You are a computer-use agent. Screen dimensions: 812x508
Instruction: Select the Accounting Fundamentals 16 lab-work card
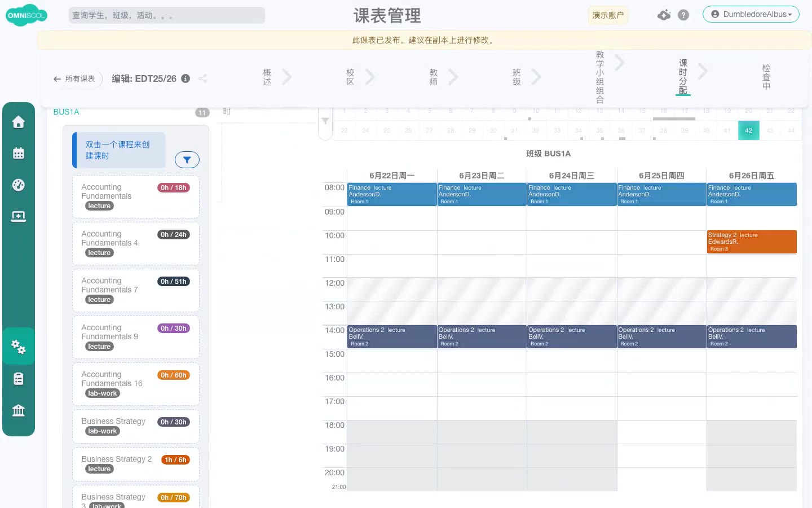(x=136, y=384)
